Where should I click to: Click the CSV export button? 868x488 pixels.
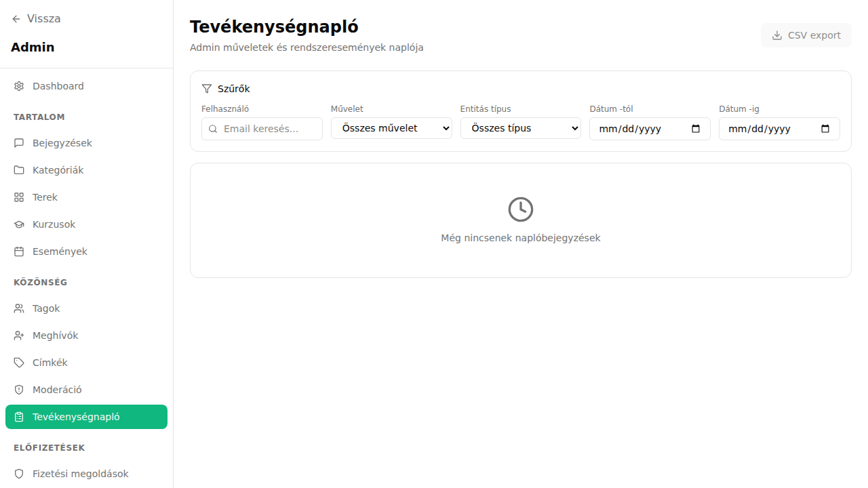coord(806,35)
